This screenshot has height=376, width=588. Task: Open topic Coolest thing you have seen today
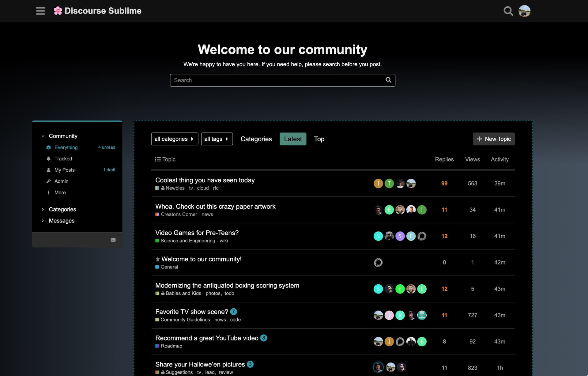pyautogui.click(x=205, y=180)
